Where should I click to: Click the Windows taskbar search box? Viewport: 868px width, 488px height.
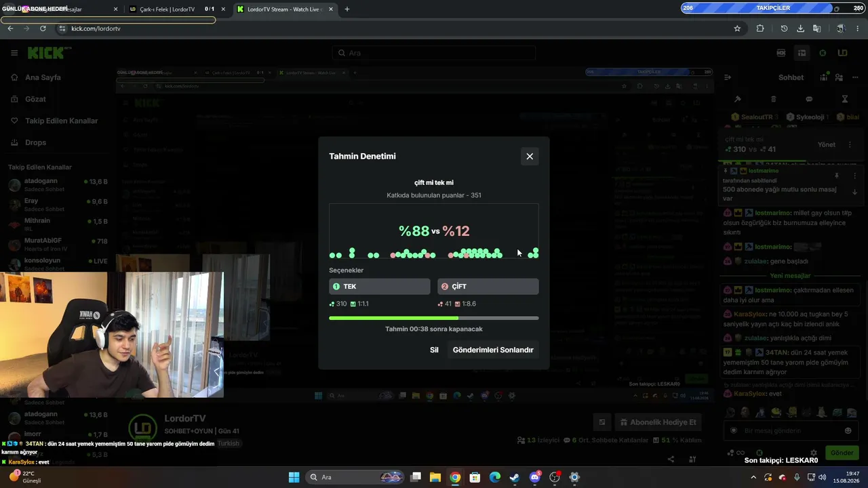(354, 477)
